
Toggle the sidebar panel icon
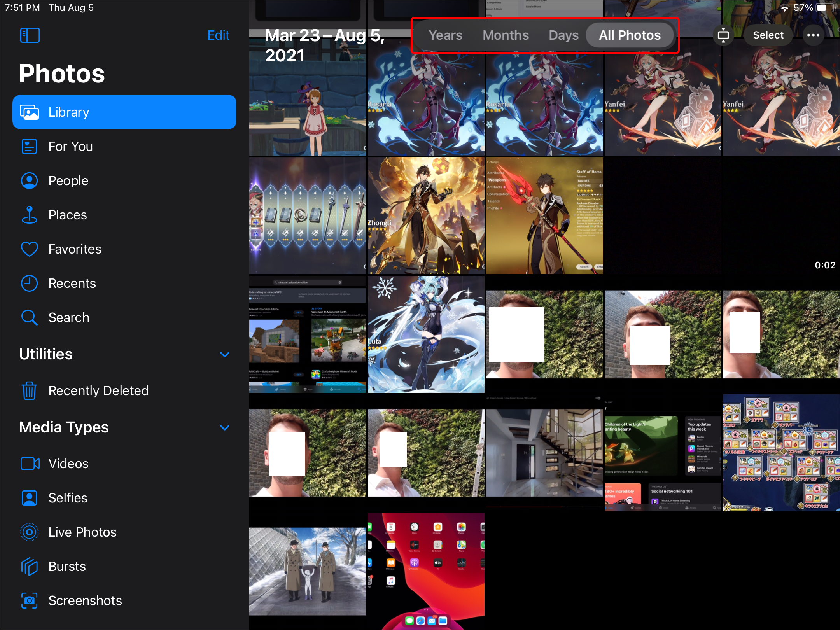pyautogui.click(x=30, y=35)
